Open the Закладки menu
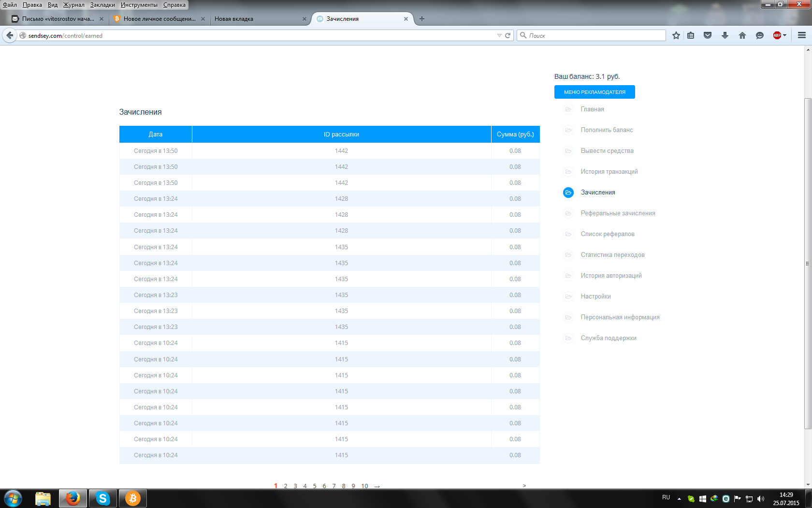812x508 pixels. click(x=102, y=5)
